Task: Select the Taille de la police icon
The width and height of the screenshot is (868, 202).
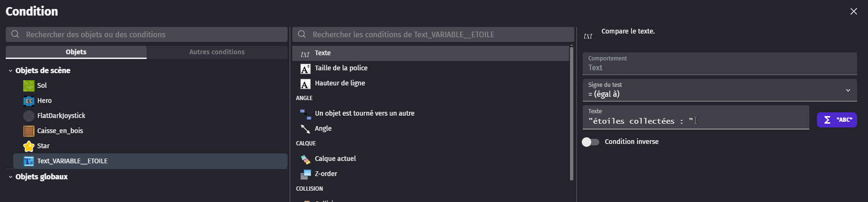Action: click(305, 68)
